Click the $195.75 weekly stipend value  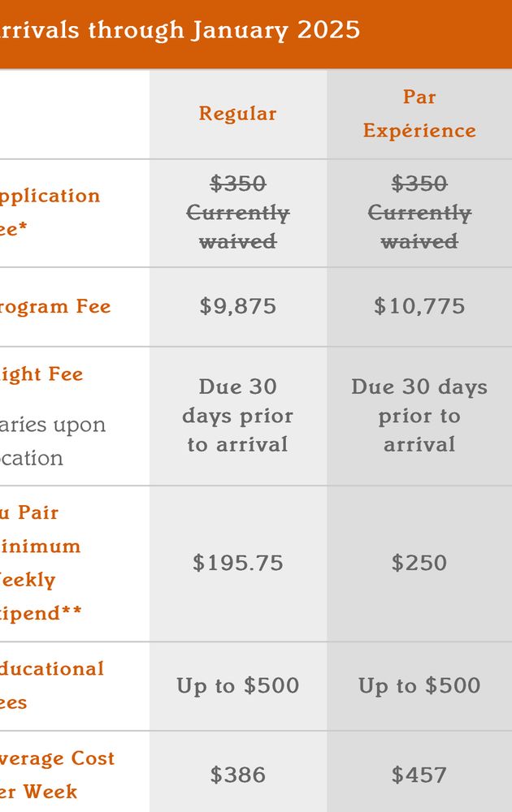pos(238,563)
